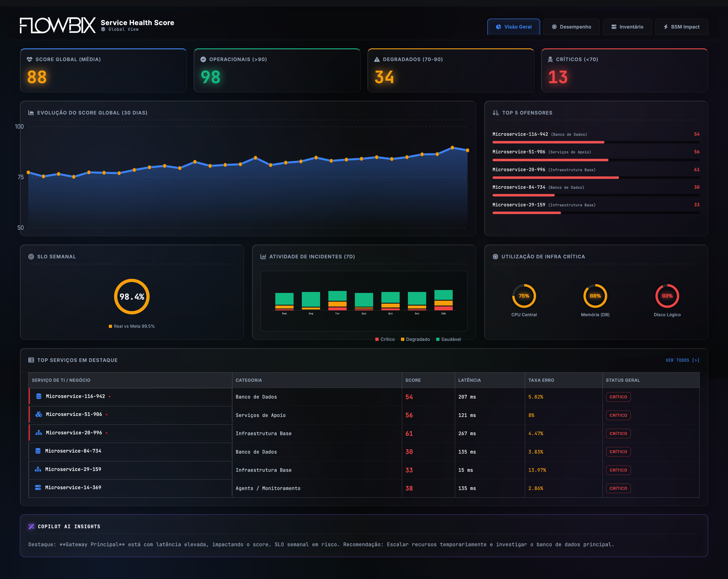The image size is (728, 579).
Task: Click the red star next to Microservice-51-906
Action: coord(106,415)
